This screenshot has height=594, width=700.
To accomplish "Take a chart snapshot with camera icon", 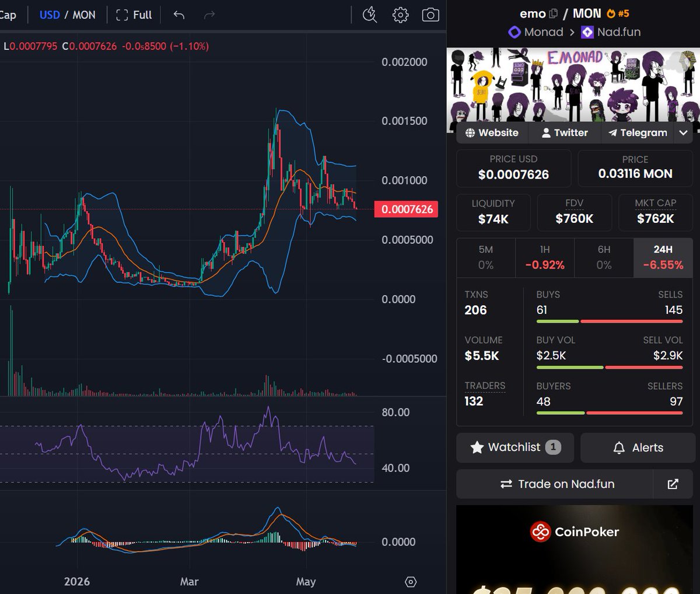I will (430, 15).
